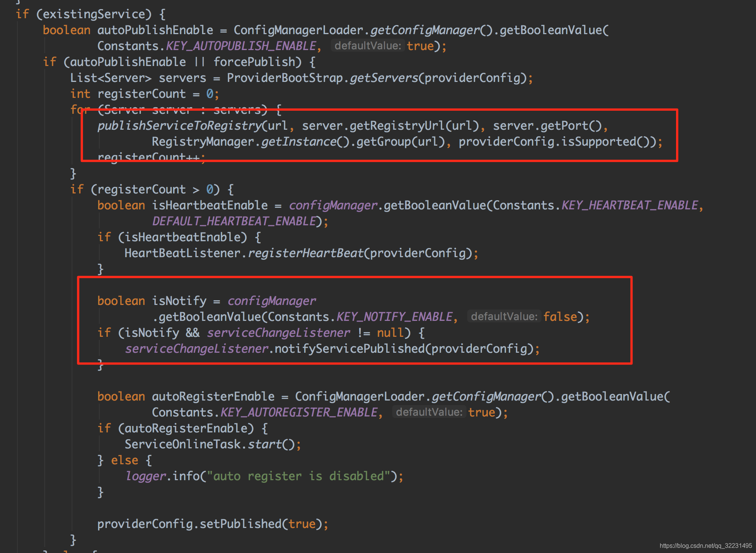Click isNotify variable declaration
Screen dimensions: 756x553
[x=179, y=301]
